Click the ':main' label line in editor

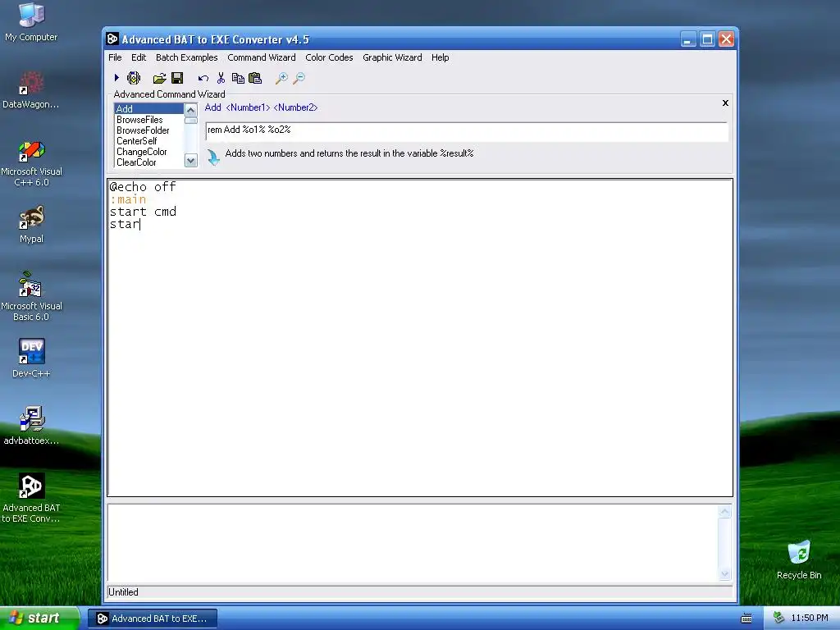128,199
